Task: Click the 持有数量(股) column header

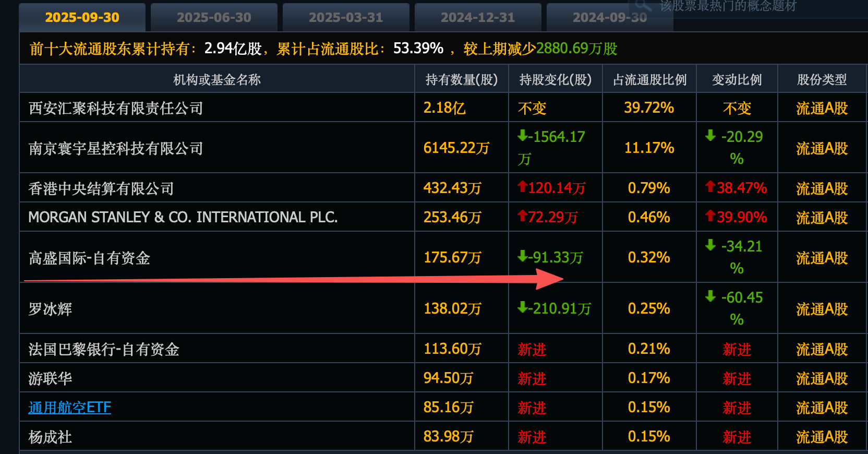Action: pos(461,79)
